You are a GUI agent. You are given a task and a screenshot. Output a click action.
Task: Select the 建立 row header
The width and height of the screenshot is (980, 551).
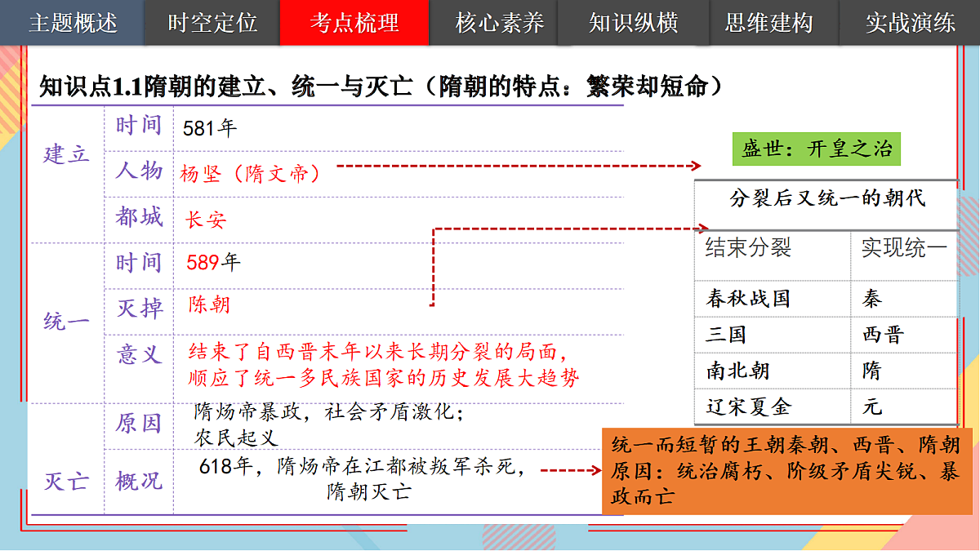point(67,153)
